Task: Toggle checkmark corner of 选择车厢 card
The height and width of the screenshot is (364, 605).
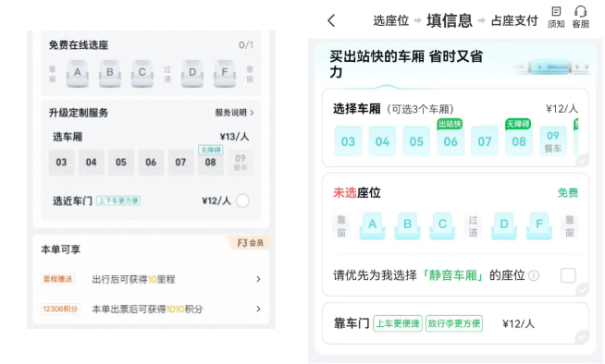Action: pyautogui.click(x=582, y=160)
